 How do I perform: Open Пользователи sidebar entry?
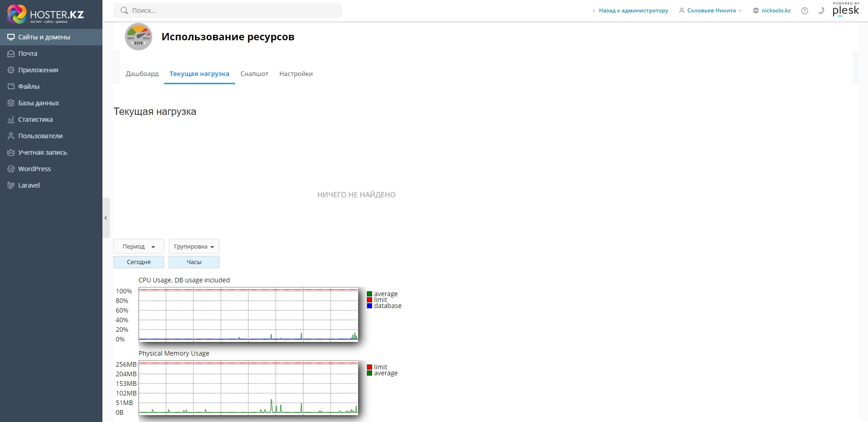51,136
